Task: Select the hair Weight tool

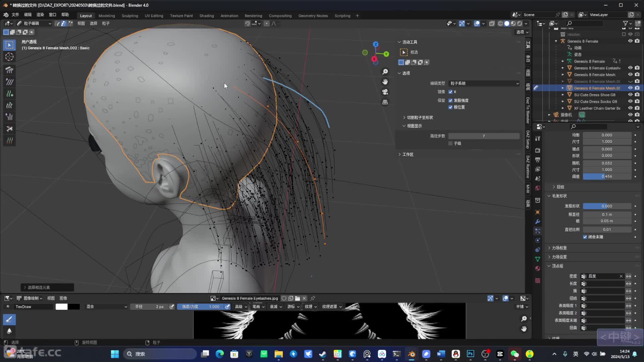Action: [9, 140]
